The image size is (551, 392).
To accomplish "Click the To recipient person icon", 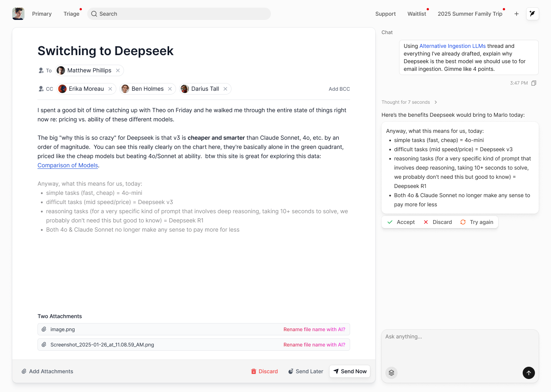I will (41, 70).
